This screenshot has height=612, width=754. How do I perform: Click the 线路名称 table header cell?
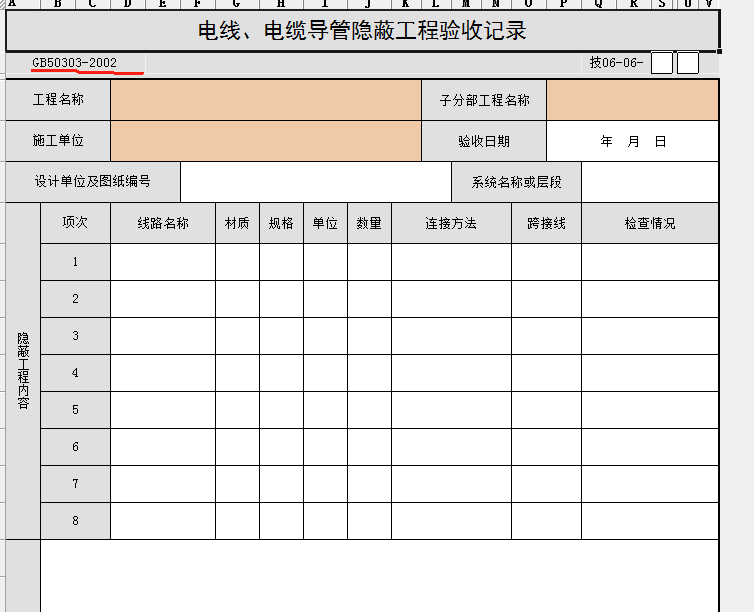[163, 223]
